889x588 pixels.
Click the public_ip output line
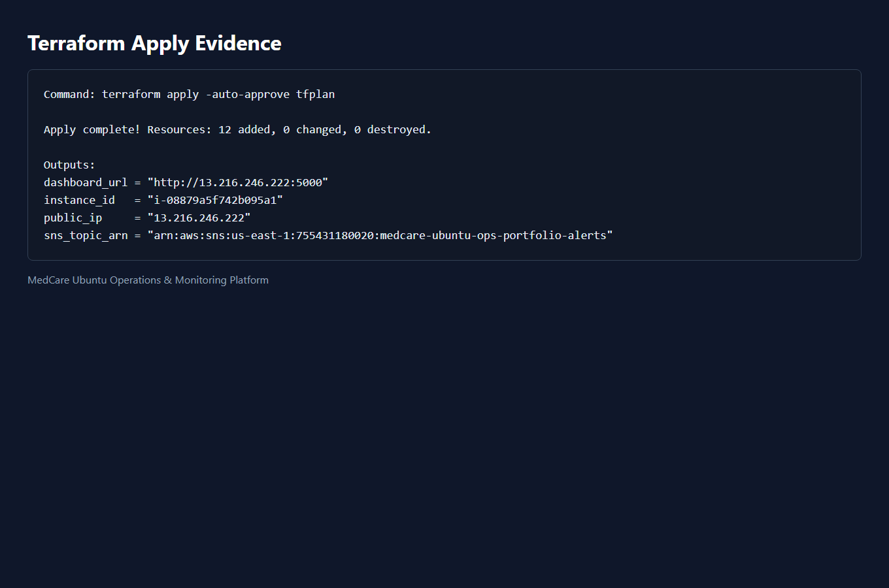(x=147, y=218)
